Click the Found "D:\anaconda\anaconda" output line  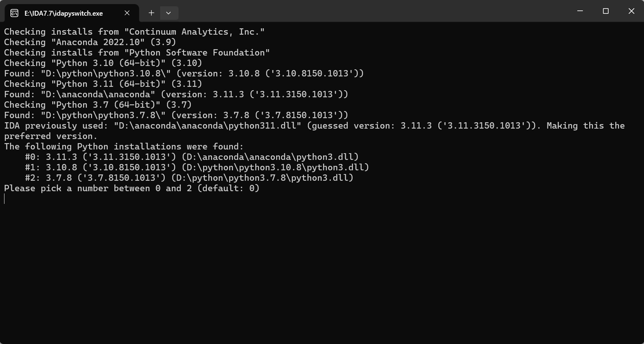[x=176, y=94]
